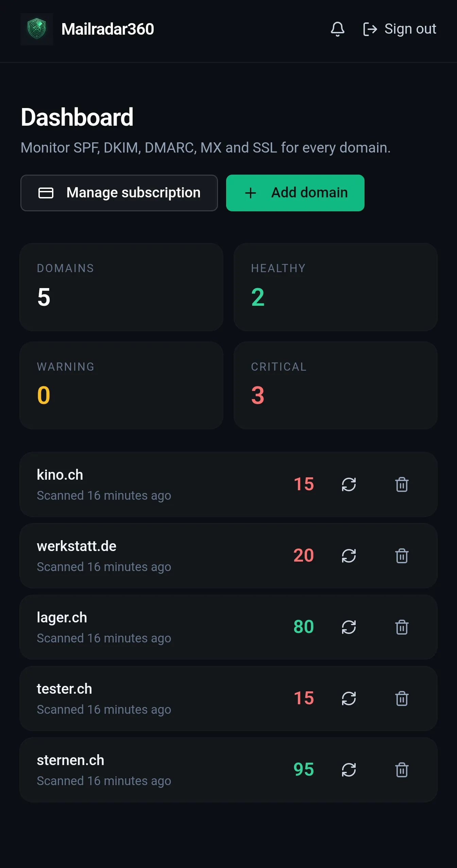457x868 pixels.
Task: Add a new domain
Action: pyautogui.click(x=295, y=193)
